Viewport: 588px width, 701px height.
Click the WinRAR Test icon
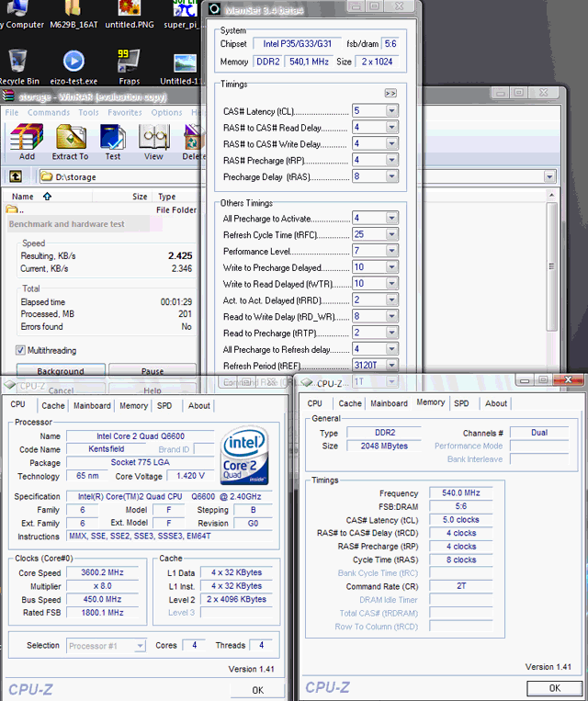coord(113,142)
